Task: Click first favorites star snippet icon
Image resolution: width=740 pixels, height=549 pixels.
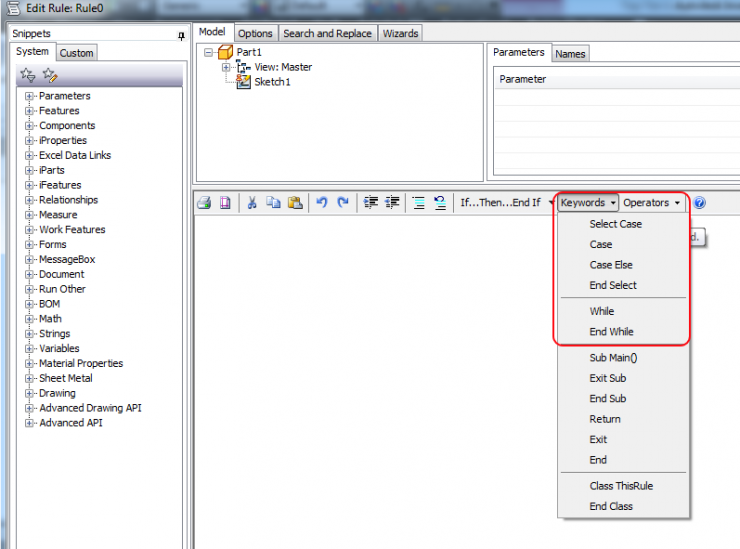Action: pyautogui.click(x=27, y=75)
